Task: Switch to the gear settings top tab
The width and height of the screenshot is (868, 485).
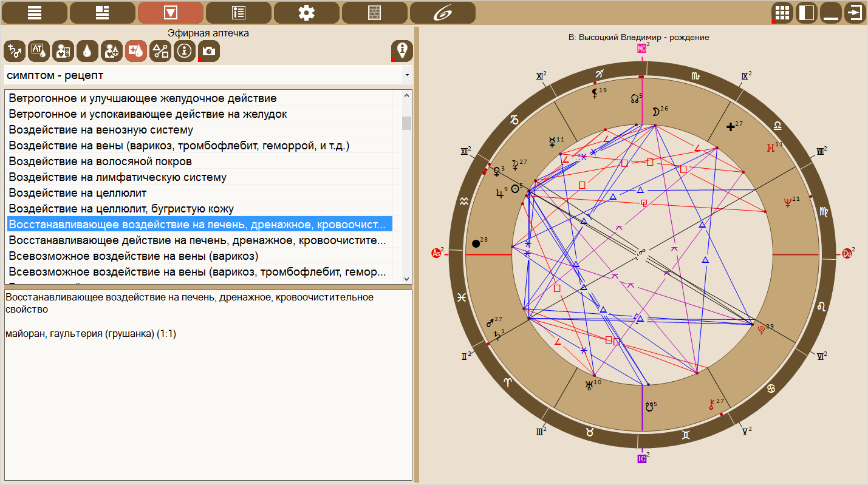Action: pos(307,13)
